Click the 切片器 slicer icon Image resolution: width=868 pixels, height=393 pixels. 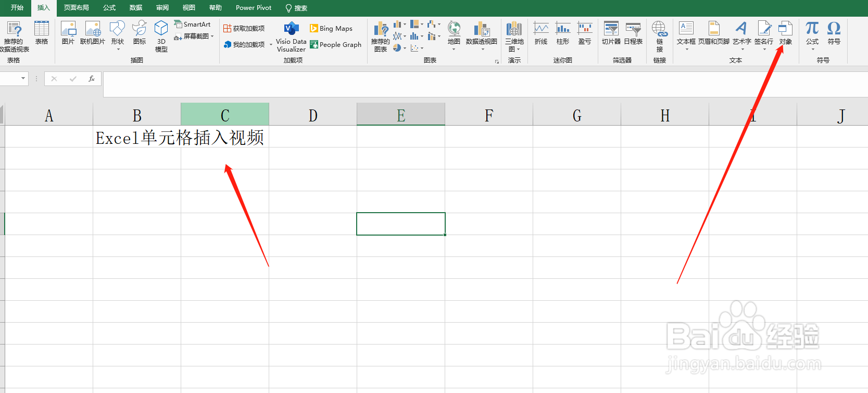click(611, 33)
